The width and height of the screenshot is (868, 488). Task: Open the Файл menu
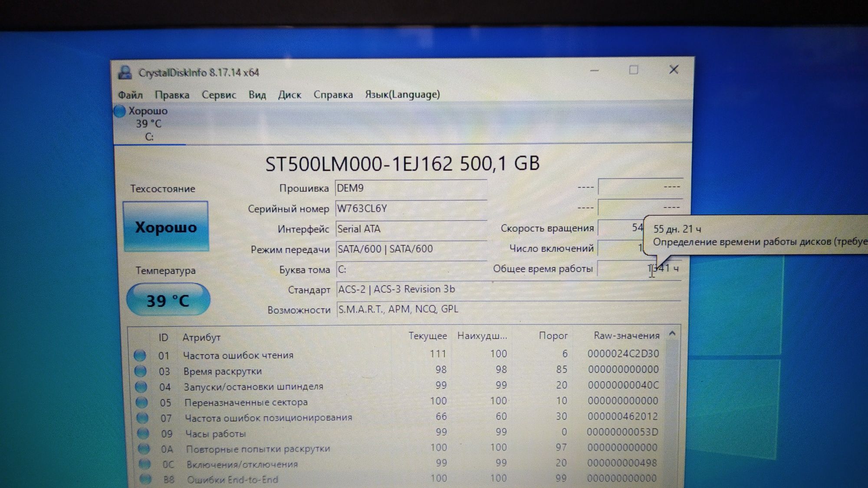(130, 95)
